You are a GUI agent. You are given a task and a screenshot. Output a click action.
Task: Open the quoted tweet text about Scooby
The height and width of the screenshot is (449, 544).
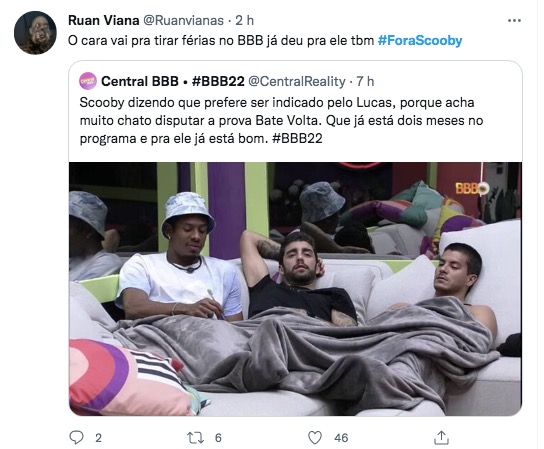281,120
